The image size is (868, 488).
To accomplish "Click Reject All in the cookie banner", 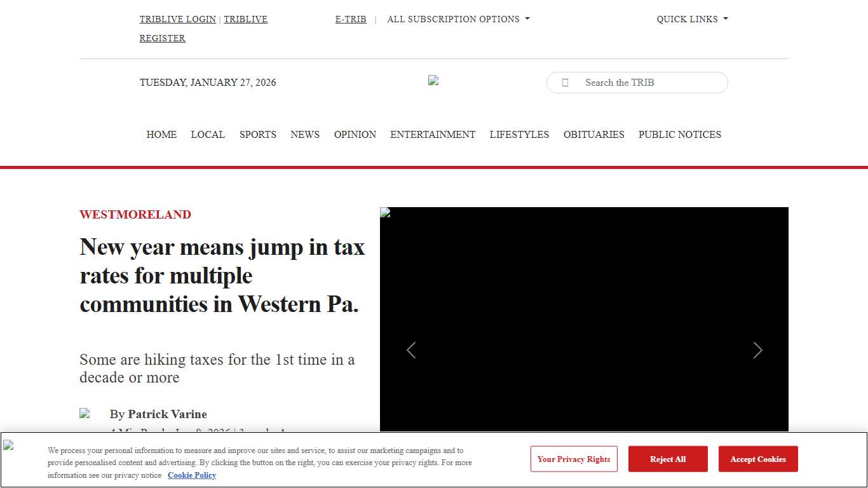I will [x=668, y=459].
